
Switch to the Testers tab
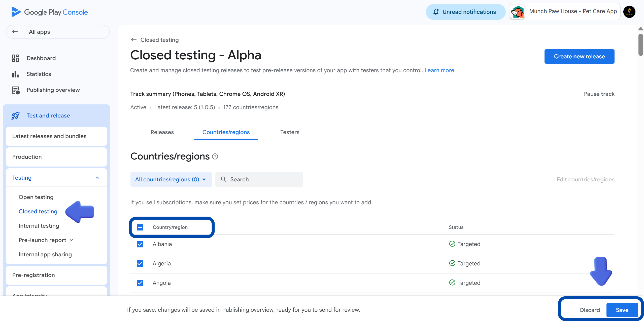[x=290, y=132]
